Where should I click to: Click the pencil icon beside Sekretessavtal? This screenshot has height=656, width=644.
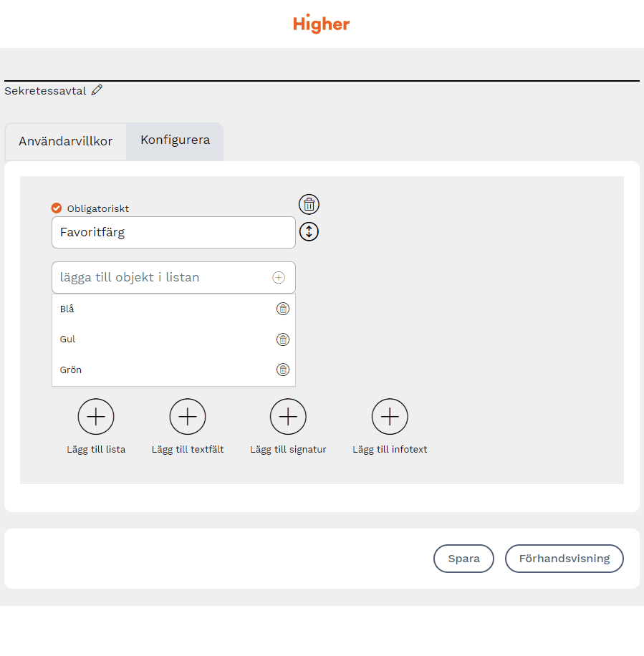pos(97,90)
